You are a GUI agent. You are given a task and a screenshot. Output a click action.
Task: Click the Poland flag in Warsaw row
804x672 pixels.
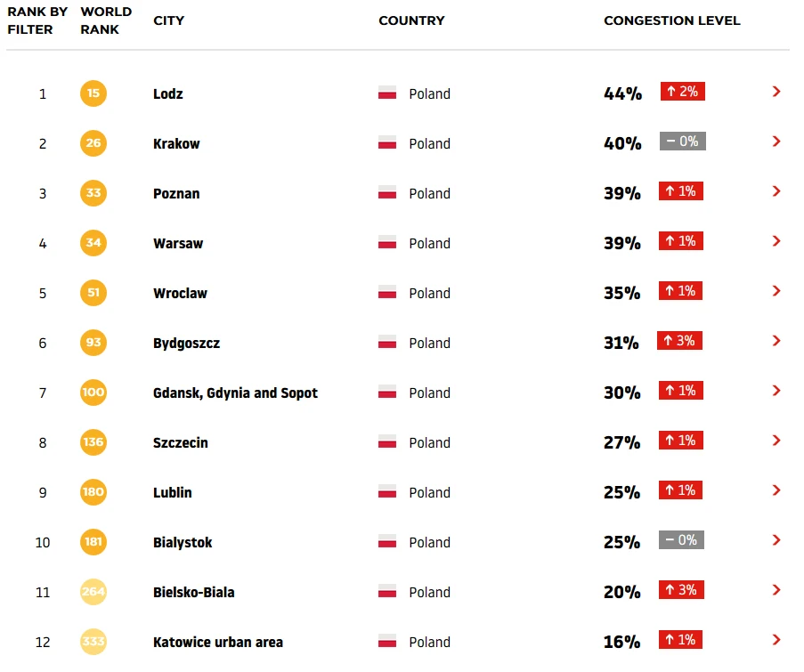coord(387,243)
